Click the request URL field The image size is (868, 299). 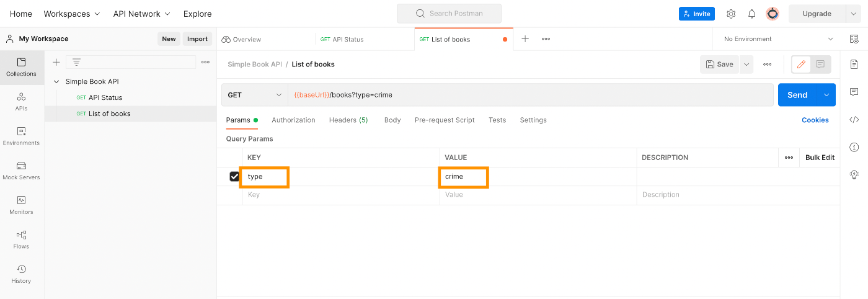tap(530, 95)
